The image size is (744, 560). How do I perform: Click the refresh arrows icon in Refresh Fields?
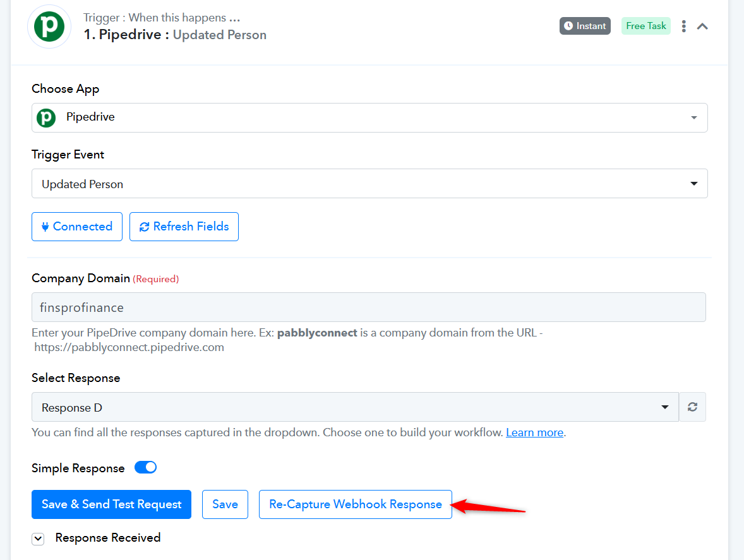point(144,227)
